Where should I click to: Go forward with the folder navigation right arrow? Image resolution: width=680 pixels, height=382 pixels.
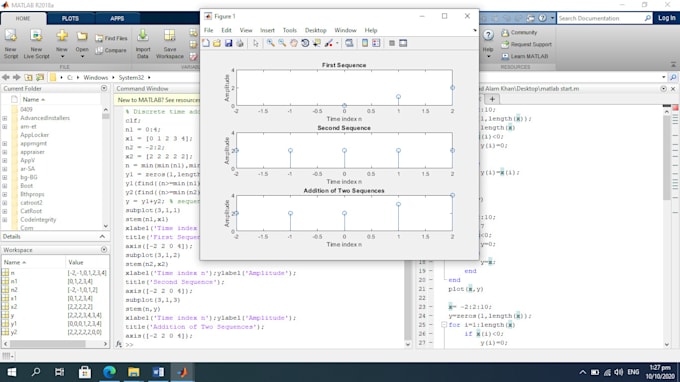[16, 77]
